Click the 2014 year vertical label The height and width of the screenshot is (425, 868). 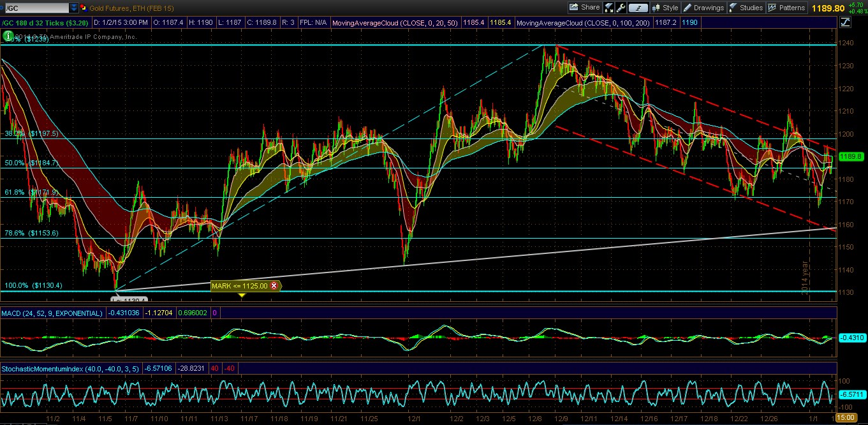point(805,276)
